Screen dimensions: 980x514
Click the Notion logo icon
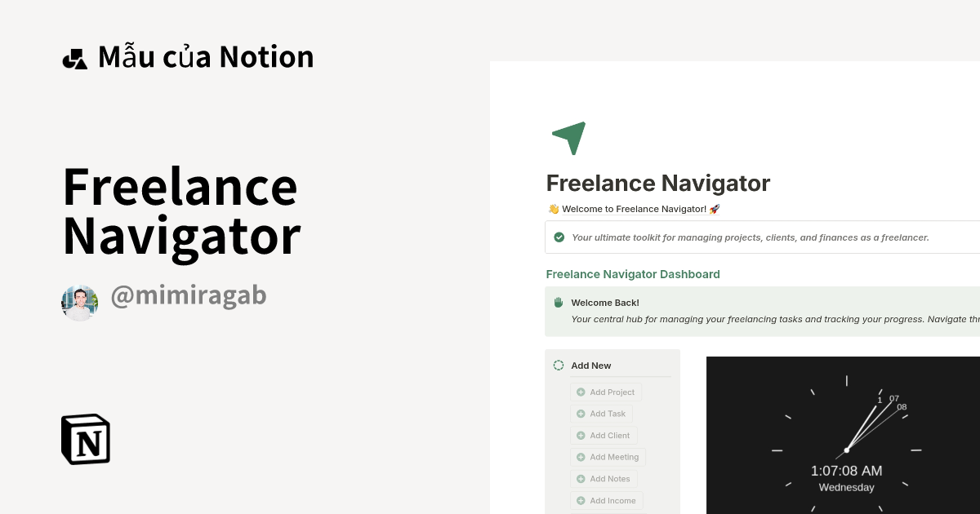tap(85, 439)
